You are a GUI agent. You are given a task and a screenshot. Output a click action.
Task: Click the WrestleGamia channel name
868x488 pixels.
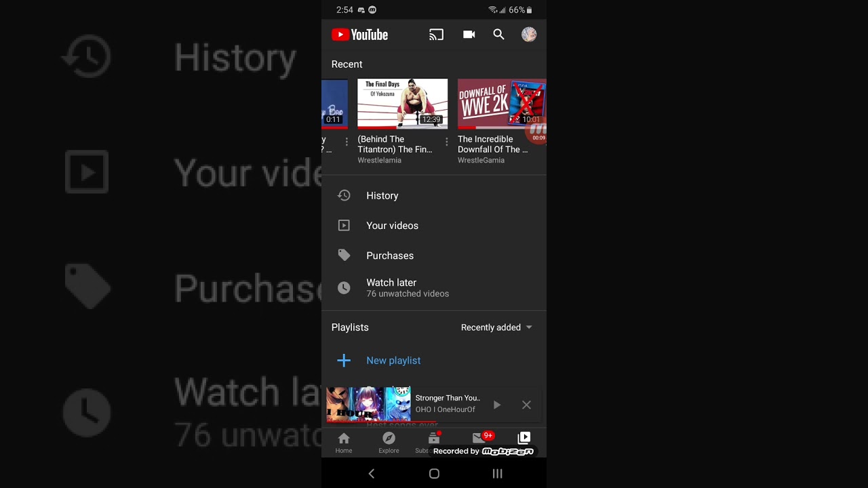coord(481,161)
